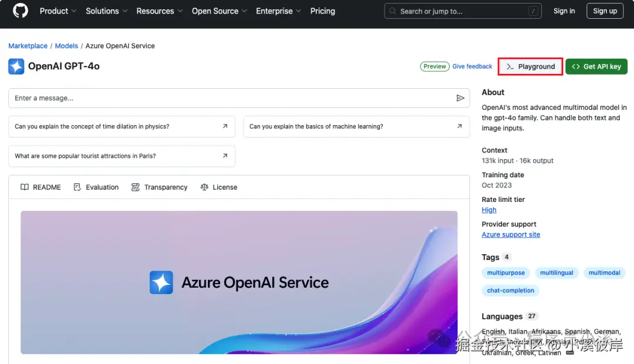Open arrow icon on Paris attractions prompt
This screenshot has height=364, width=634.
coord(225,156)
